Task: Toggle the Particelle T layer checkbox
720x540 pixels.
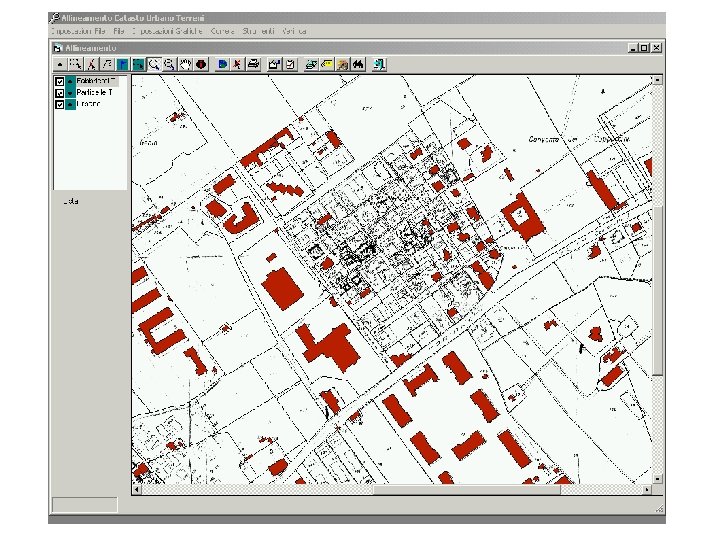Action: coord(59,92)
